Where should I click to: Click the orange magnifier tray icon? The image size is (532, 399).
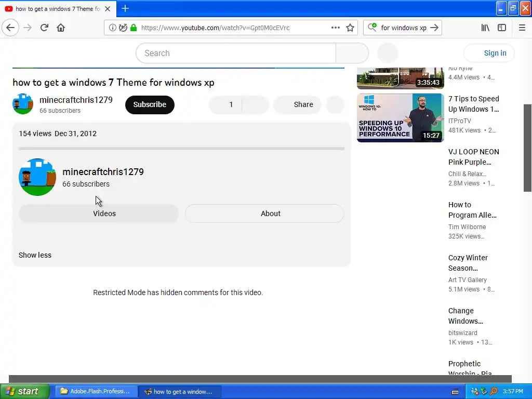(494, 392)
